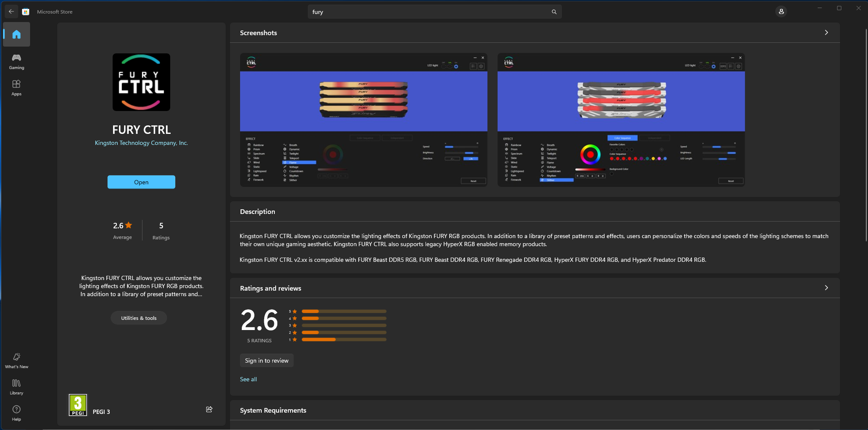Go back using the back arrow
This screenshot has height=430, width=868.
pos(11,12)
